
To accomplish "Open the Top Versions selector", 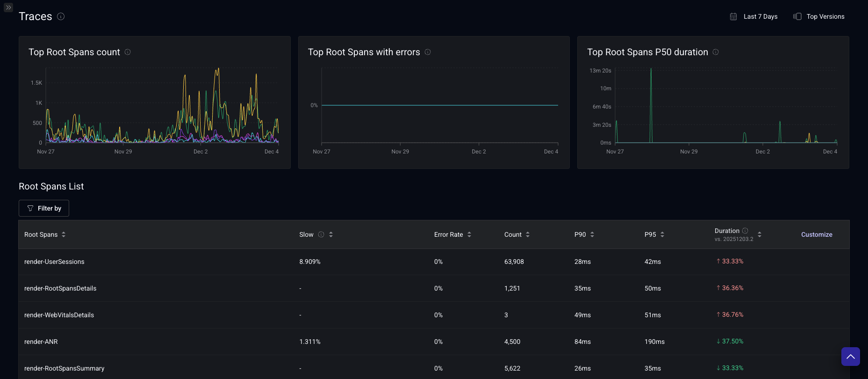I will (819, 16).
